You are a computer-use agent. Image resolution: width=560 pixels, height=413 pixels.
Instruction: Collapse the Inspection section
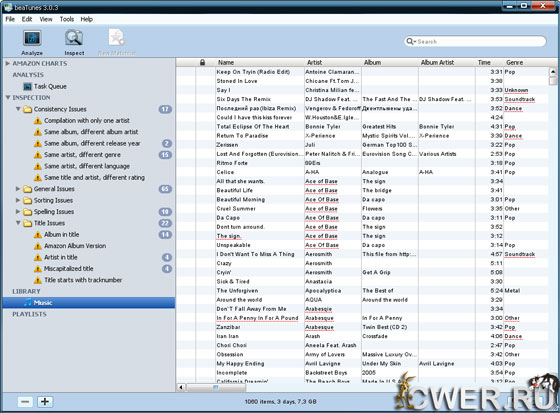8,98
